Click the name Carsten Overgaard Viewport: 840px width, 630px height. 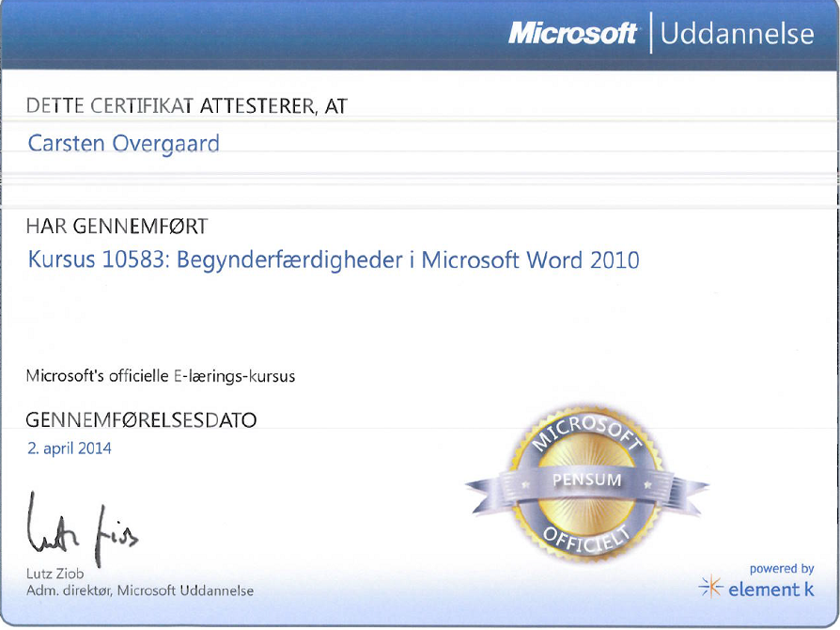click(123, 144)
